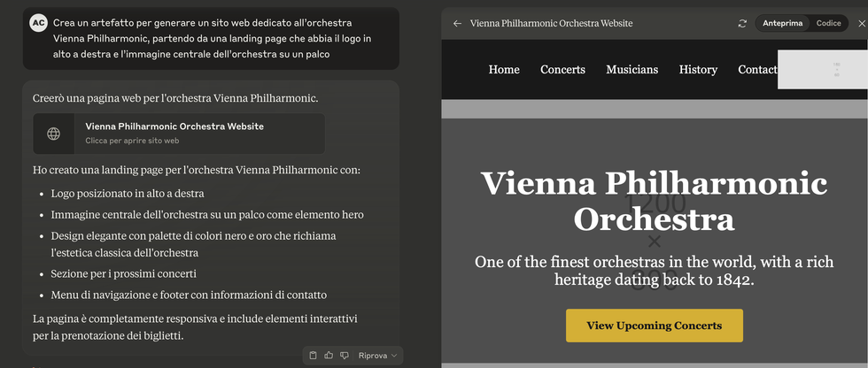Give thumbs up feedback on response

point(329,356)
